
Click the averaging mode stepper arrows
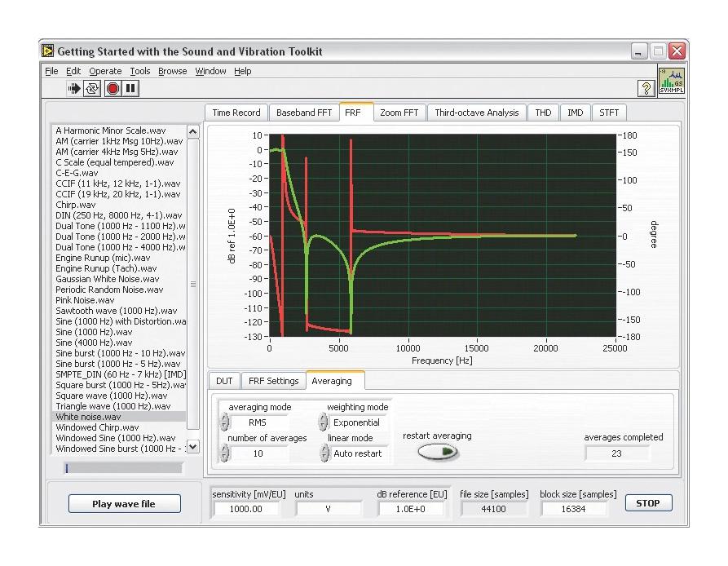[x=224, y=422]
